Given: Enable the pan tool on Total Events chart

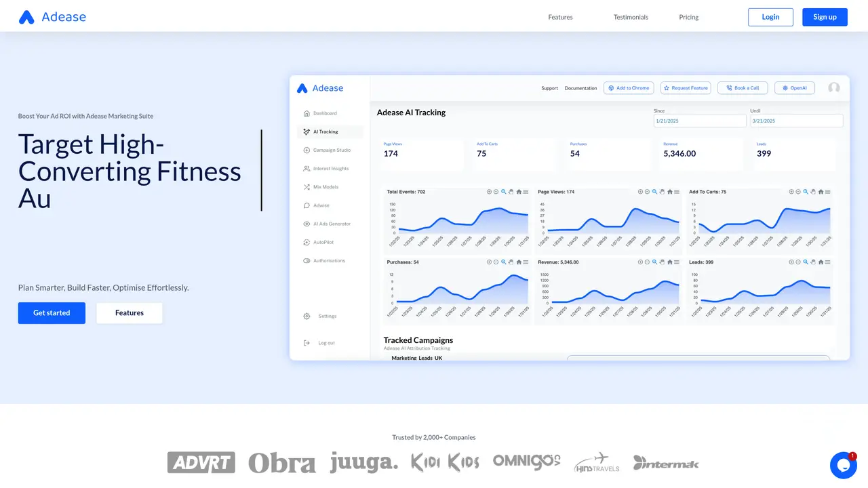Looking at the screenshot, I should [x=511, y=192].
